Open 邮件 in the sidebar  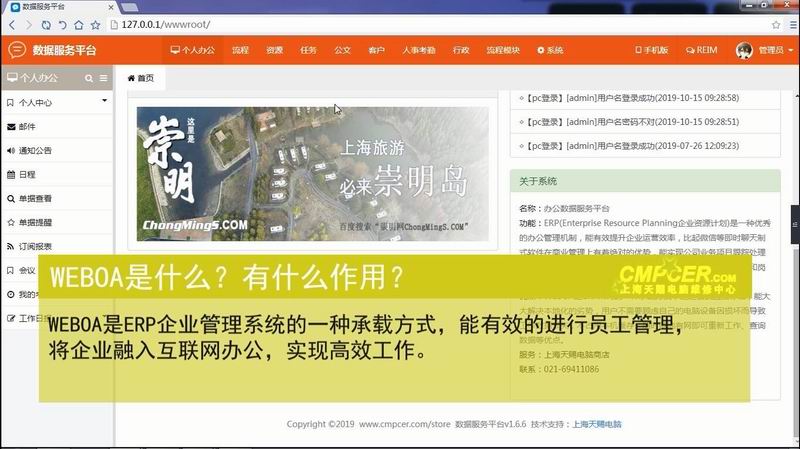(x=57, y=127)
